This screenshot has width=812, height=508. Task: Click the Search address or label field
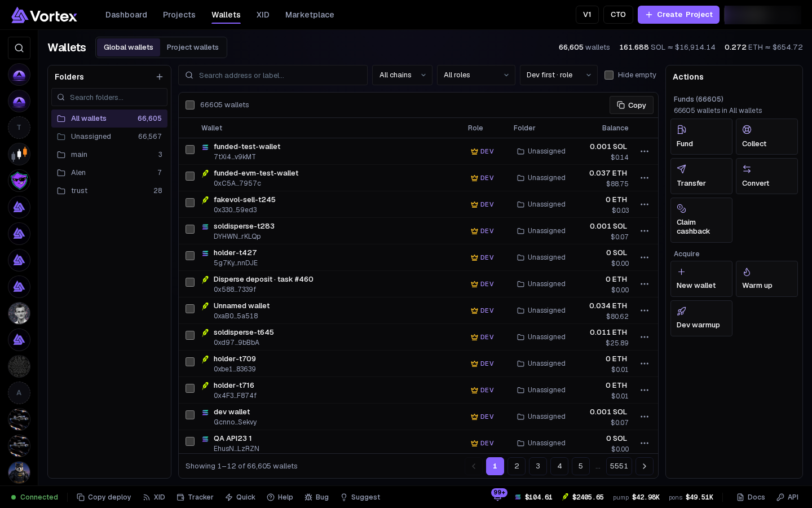pos(273,75)
